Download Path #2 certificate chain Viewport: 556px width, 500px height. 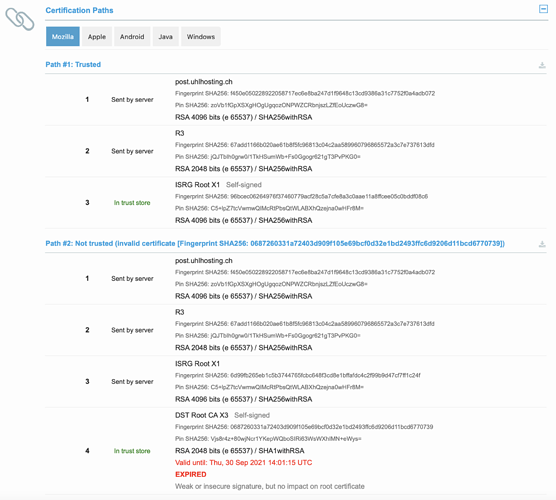[542, 244]
